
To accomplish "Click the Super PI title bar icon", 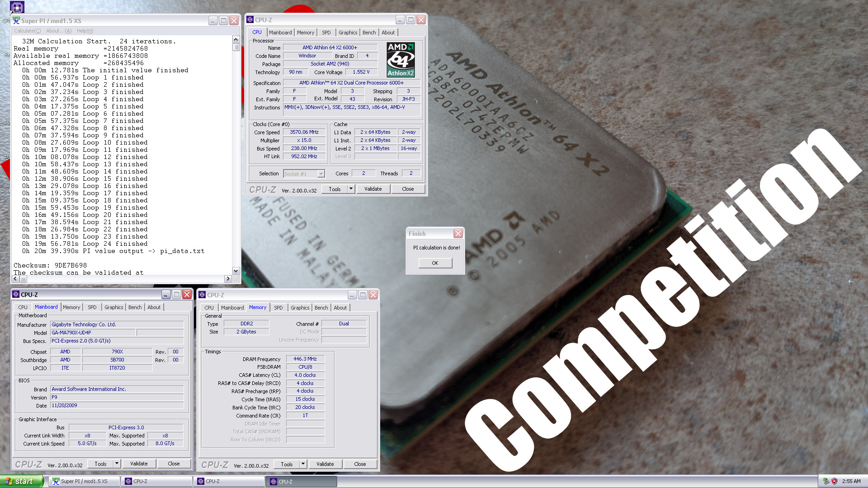I will coord(16,20).
